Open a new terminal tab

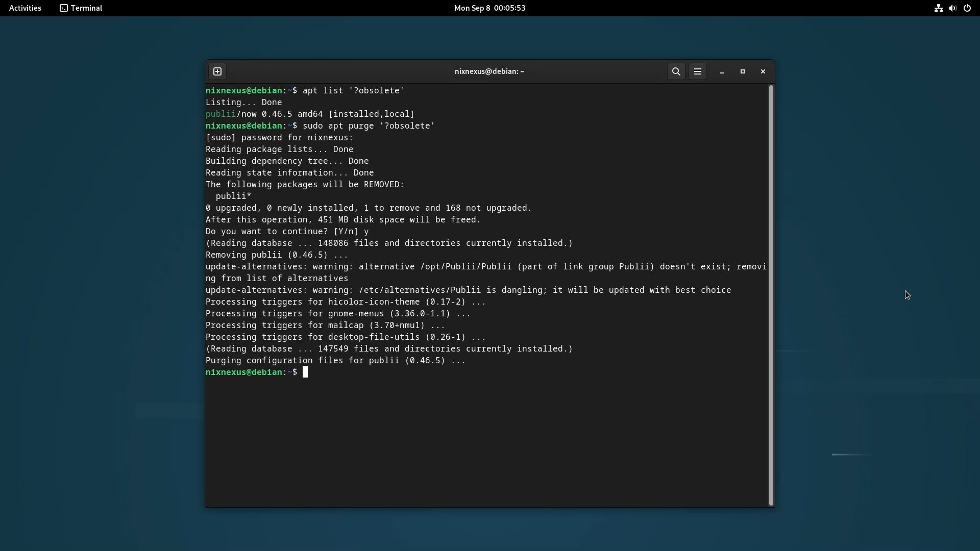217,71
